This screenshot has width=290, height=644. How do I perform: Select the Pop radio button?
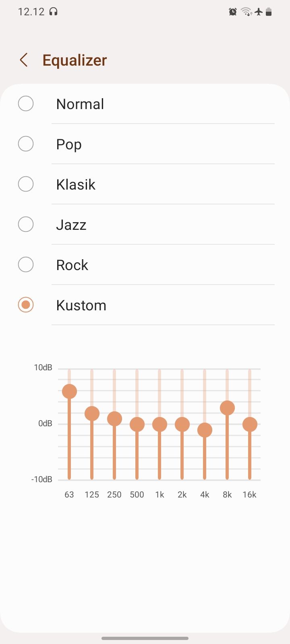(x=26, y=144)
